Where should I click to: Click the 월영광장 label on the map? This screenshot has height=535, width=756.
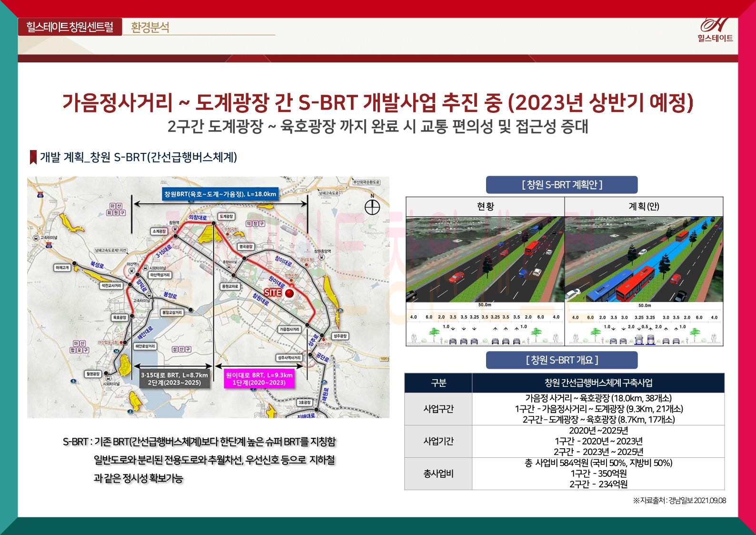(93, 374)
